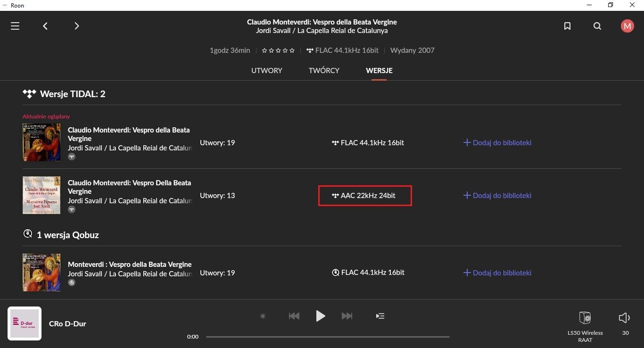Go forward with the right arrow
This screenshot has height=348, width=644.
pyautogui.click(x=77, y=26)
